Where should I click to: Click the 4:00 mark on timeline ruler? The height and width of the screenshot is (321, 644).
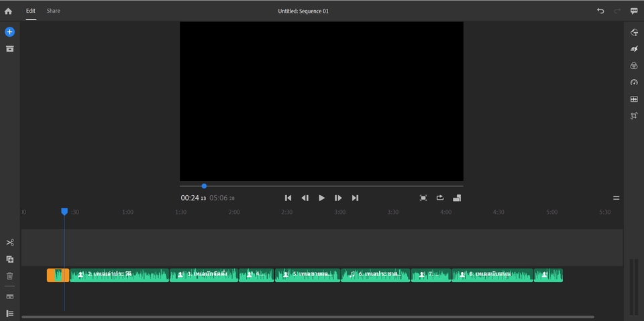(x=445, y=212)
